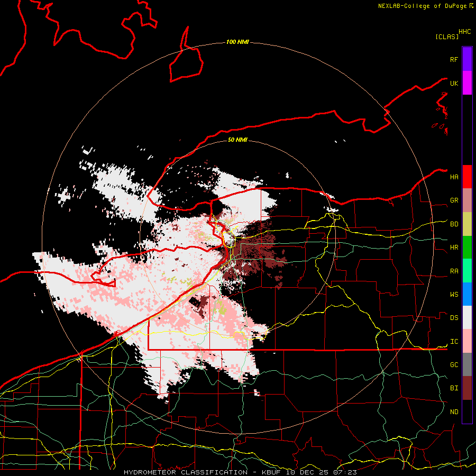Click the BD yellow legend swatch
This screenshot has width=476, height=476.
coord(467,224)
